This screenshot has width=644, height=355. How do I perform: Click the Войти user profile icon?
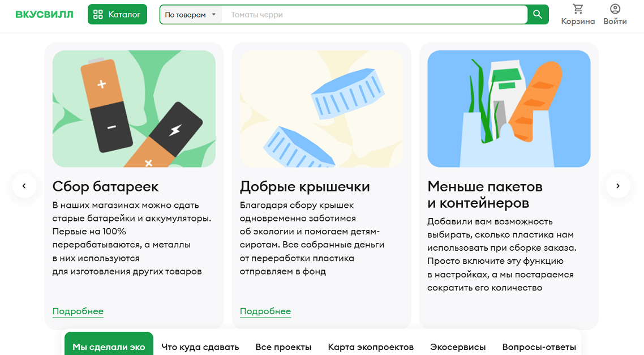pos(615,14)
